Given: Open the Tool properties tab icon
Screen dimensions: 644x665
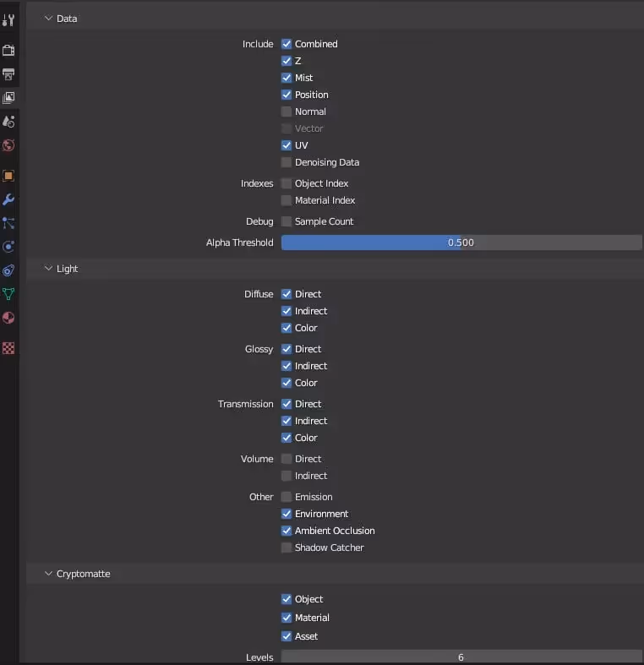Looking at the screenshot, I should click(8, 20).
